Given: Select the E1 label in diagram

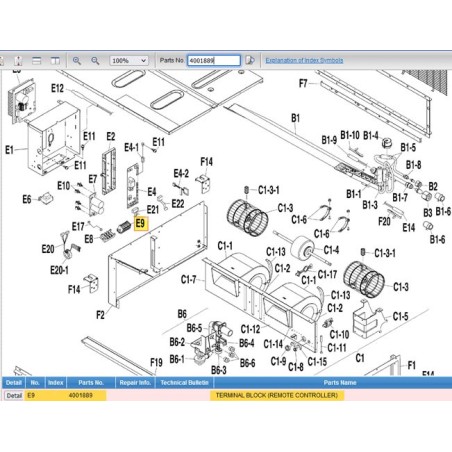Looking at the screenshot, I should point(9,150).
